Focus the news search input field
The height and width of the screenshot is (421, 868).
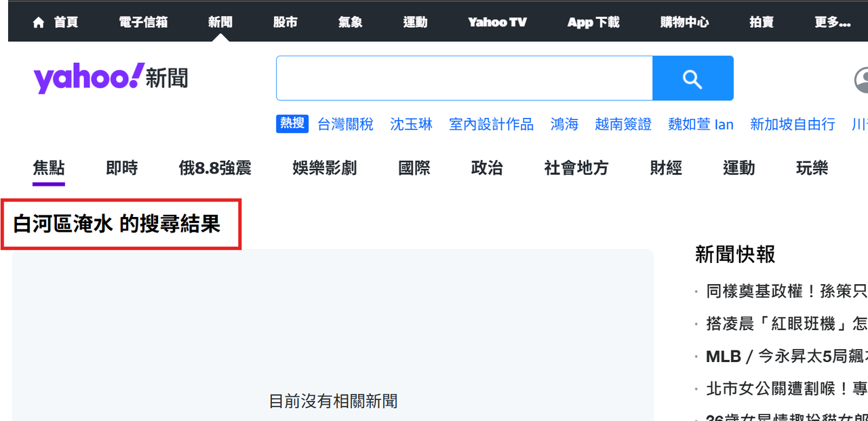click(x=465, y=79)
